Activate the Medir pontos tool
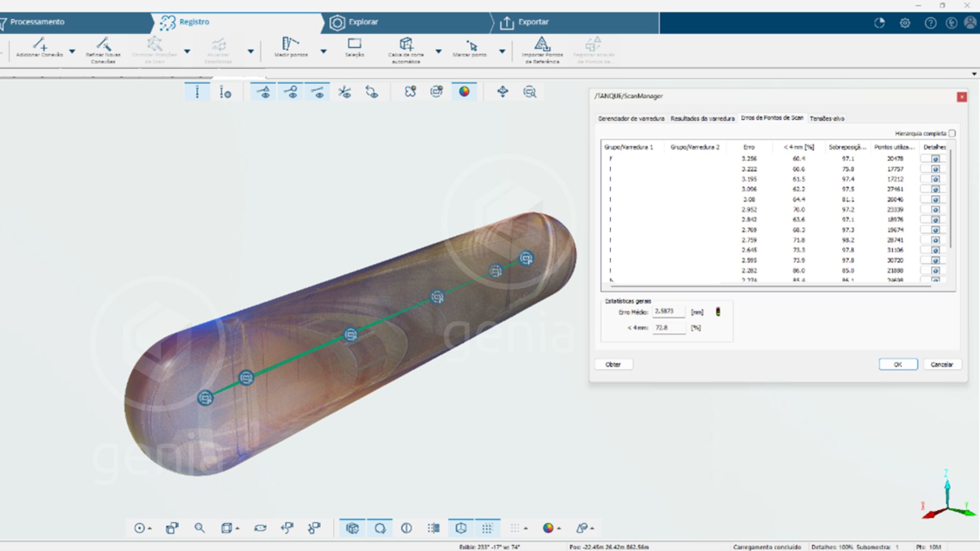 tap(290, 44)
